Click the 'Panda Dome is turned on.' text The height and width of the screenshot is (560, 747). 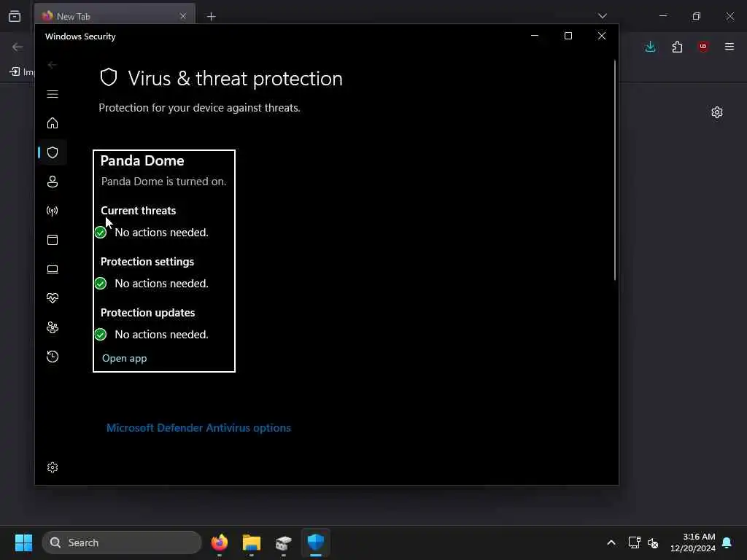[x=163, y=182]
